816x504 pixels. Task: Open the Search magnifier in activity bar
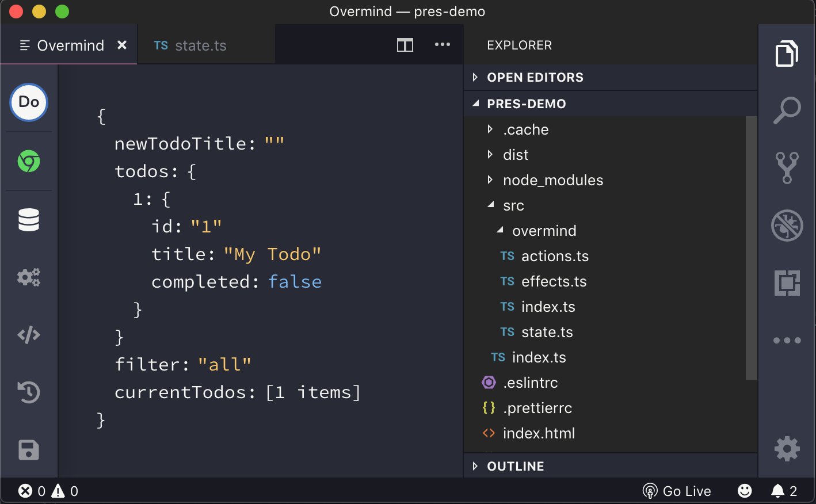point(787,110)
